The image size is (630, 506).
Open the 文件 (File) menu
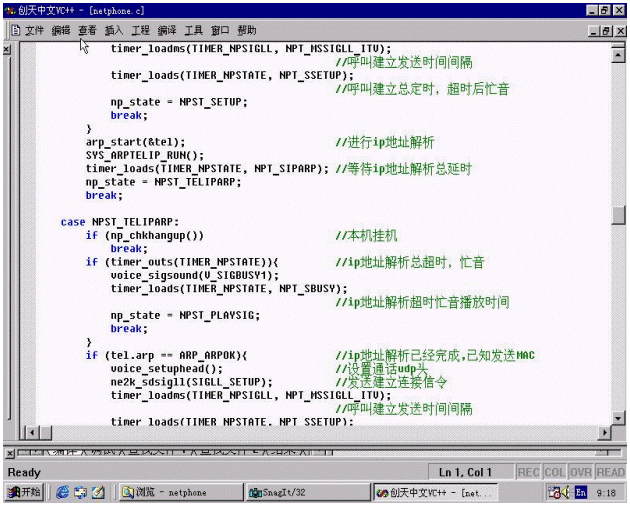(35, 31)
